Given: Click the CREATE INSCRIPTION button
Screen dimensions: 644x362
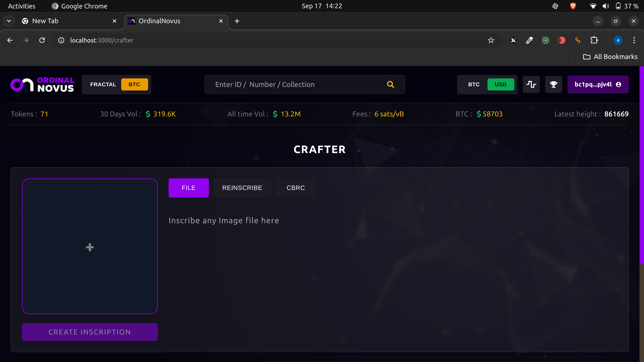Looking at the screenshot, I should coord(90,332).
